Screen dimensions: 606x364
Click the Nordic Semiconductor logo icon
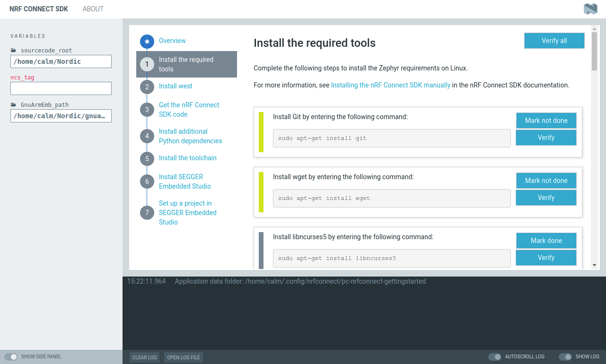pyautogui.click(x=590, y=9)
